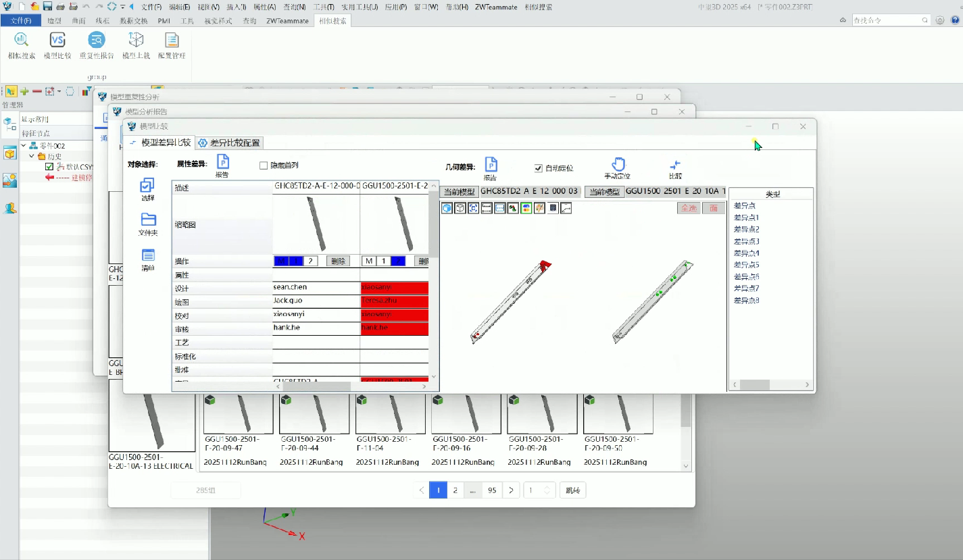Collapse the 历史 folder in feature tree
This screenshot has width=963, height=560.
32,156
